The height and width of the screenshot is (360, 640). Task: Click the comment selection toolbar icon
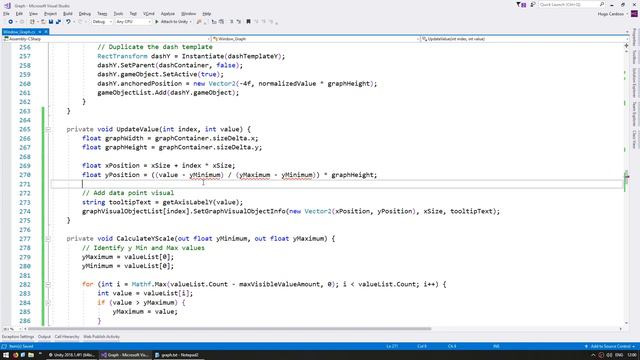231,22
